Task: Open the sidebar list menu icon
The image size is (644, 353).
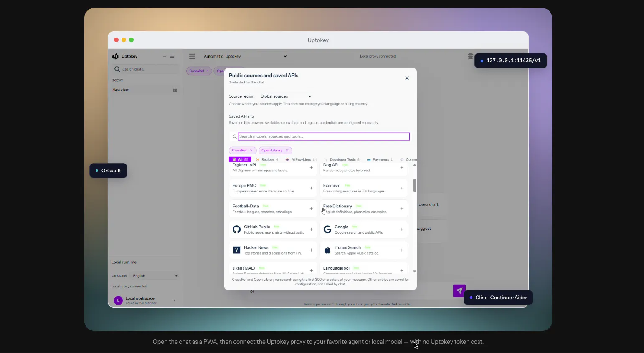Action: [172, 56]
